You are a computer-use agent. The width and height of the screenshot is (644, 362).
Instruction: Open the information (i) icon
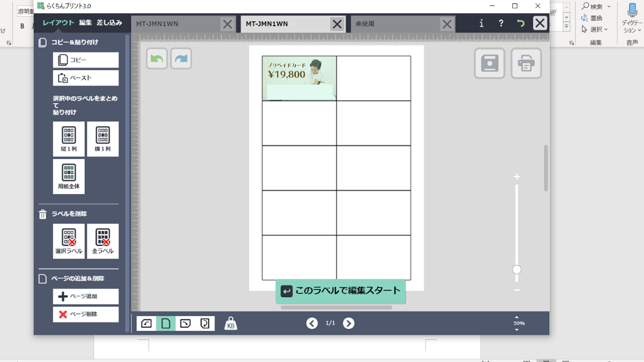pos(481,23)
